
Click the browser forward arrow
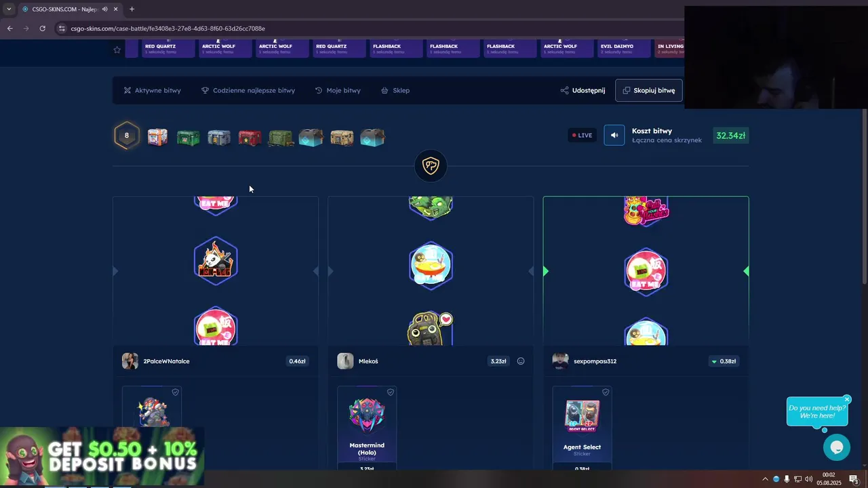point(26,28)
